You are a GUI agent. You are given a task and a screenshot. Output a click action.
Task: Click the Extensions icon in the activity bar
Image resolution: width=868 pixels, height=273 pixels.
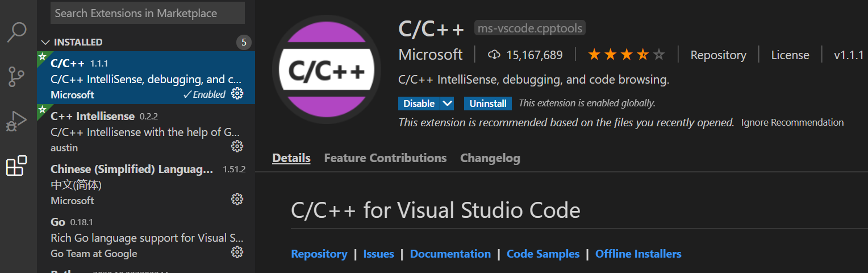click(16, 166)
